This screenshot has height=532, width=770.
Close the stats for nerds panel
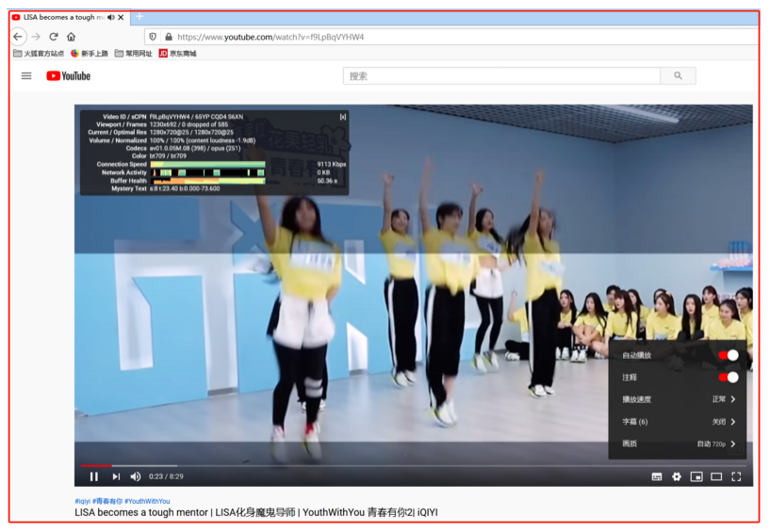pos(342,117)
